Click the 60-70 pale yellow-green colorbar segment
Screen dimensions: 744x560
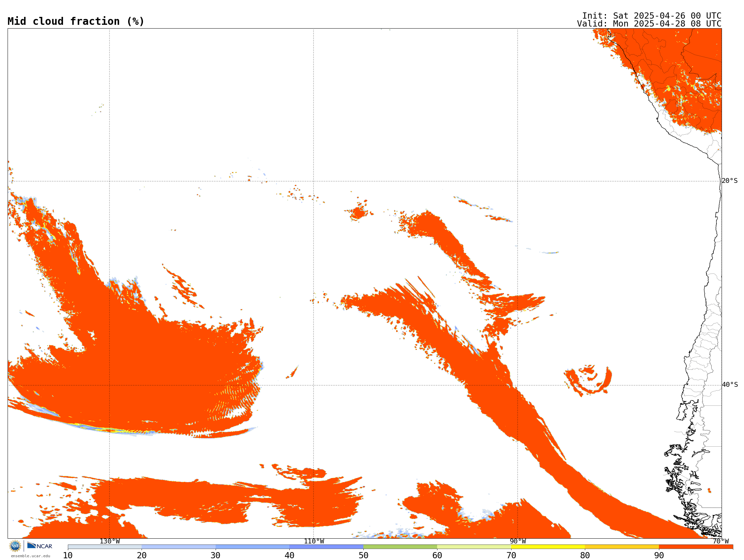click(x=474, y=547)
